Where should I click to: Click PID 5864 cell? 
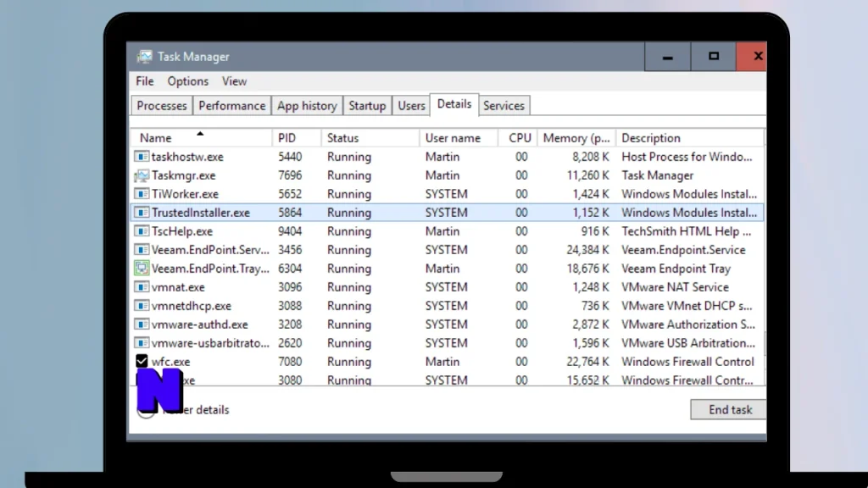(x=290, y=213)
